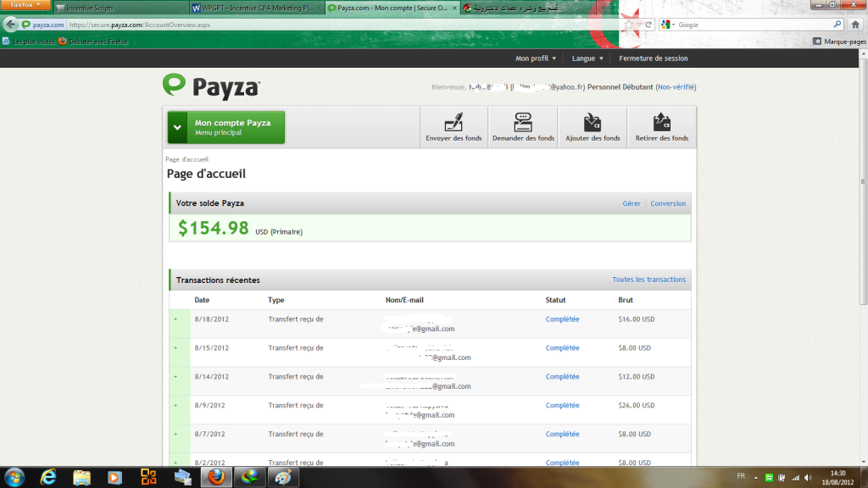Click the search magnifier in Google box

pyautogui.click(x=837, y=25)
